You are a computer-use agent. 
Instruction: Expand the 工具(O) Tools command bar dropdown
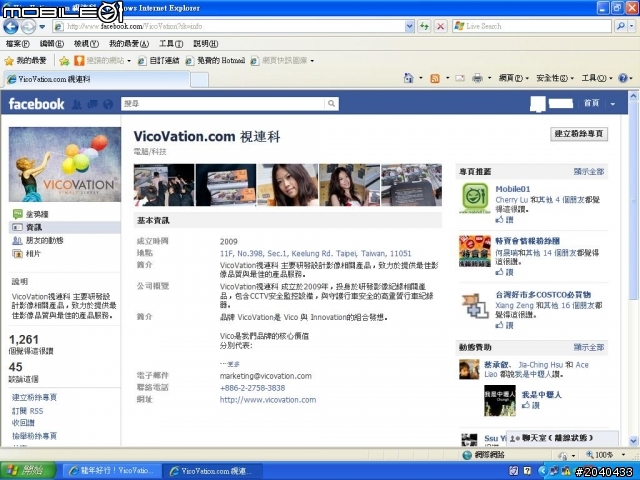611,78
